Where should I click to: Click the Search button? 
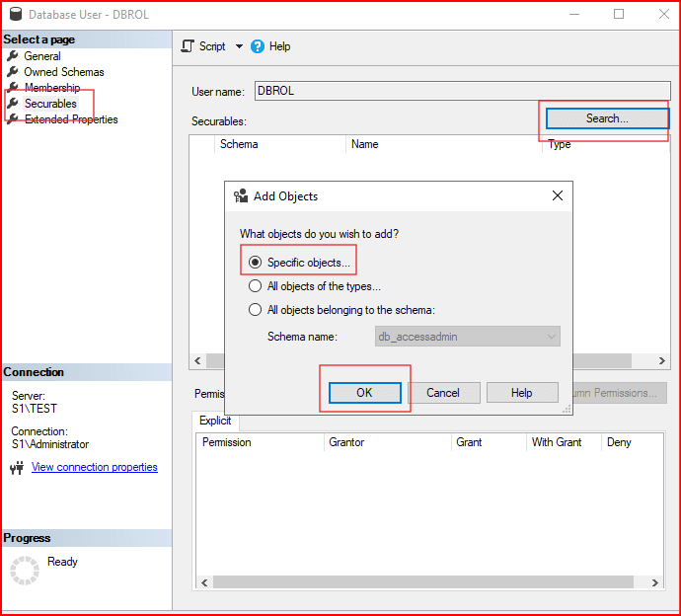(x=606, y=118)
